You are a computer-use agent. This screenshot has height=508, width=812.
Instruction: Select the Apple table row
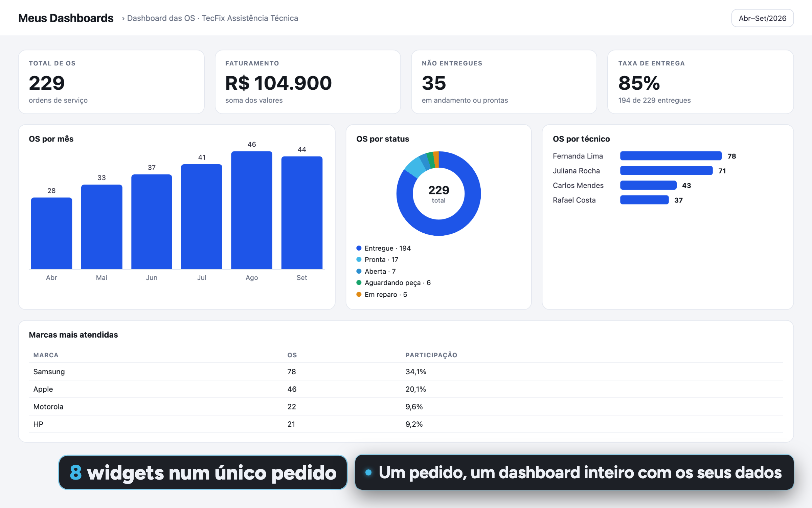coord(406,389)
